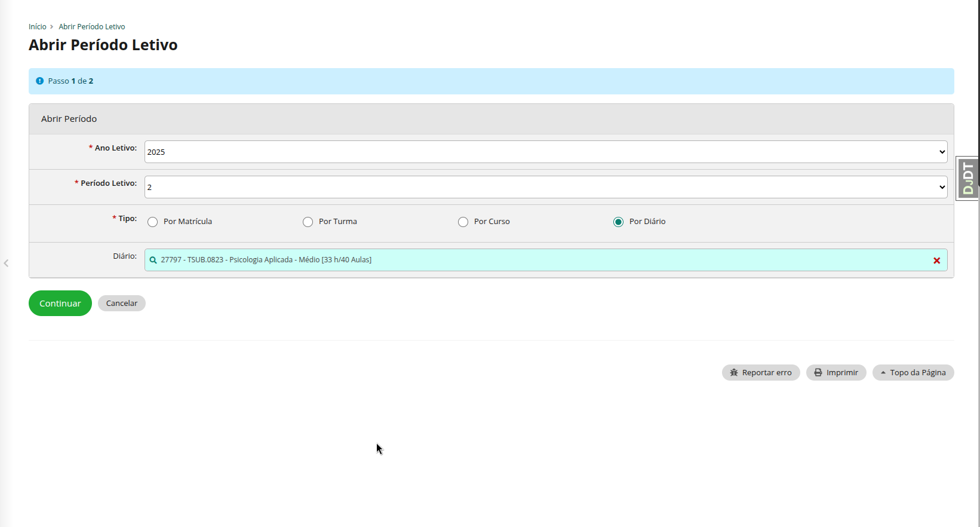Viewport: 980px width, 527px height.
Task: Click the Passo 1 de 2 text
Action: (70, 81)
